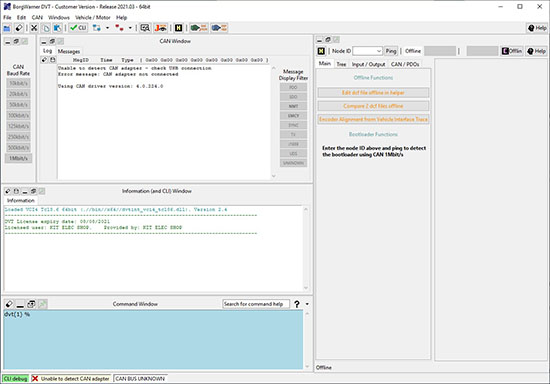Select 250kbit/s CAN baud rate

click(x=18, y=137)
